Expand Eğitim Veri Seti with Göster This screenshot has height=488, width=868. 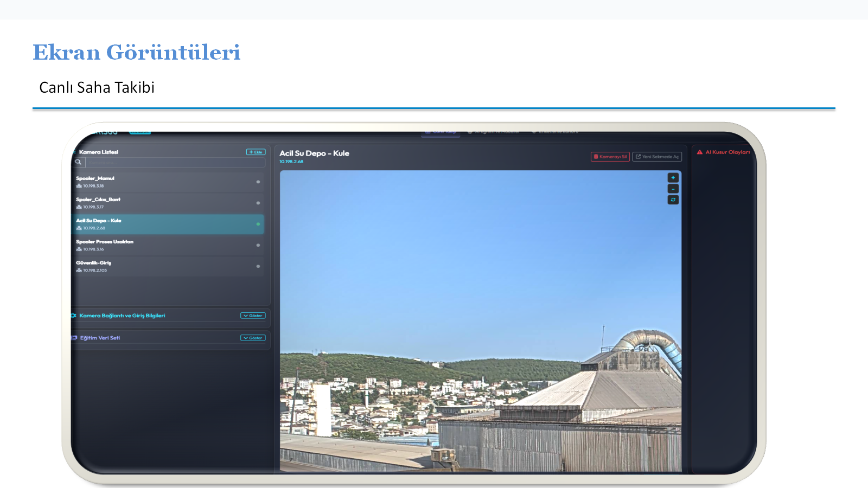coord(253,338)
